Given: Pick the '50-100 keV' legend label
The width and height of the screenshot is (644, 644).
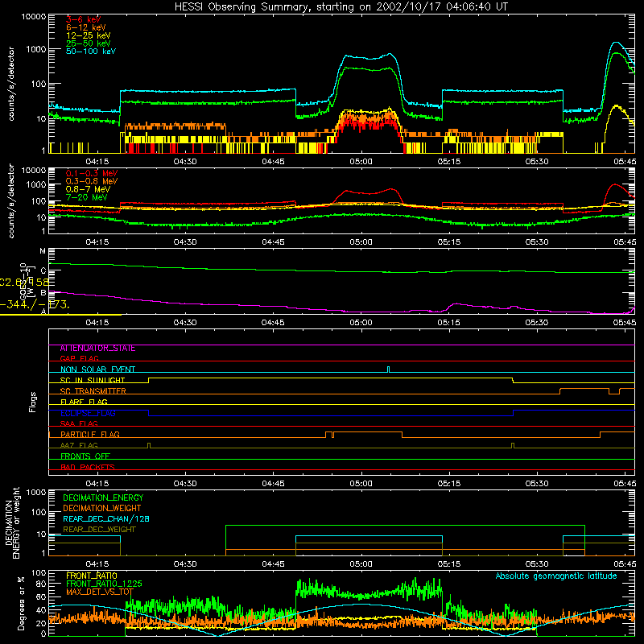Looking at the screenshot, I should click(91, 52).
